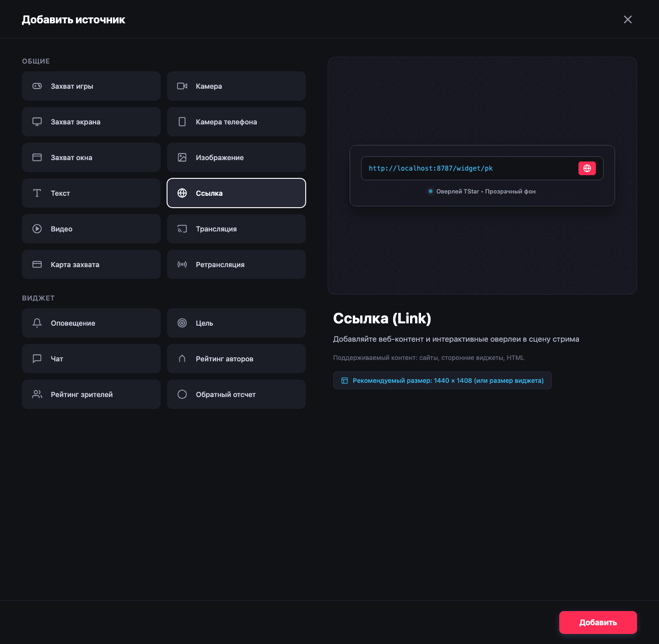Viewport: 659px width, 644px height.
Task: Close the Добавить источник dialog
Action: [628, 19]
